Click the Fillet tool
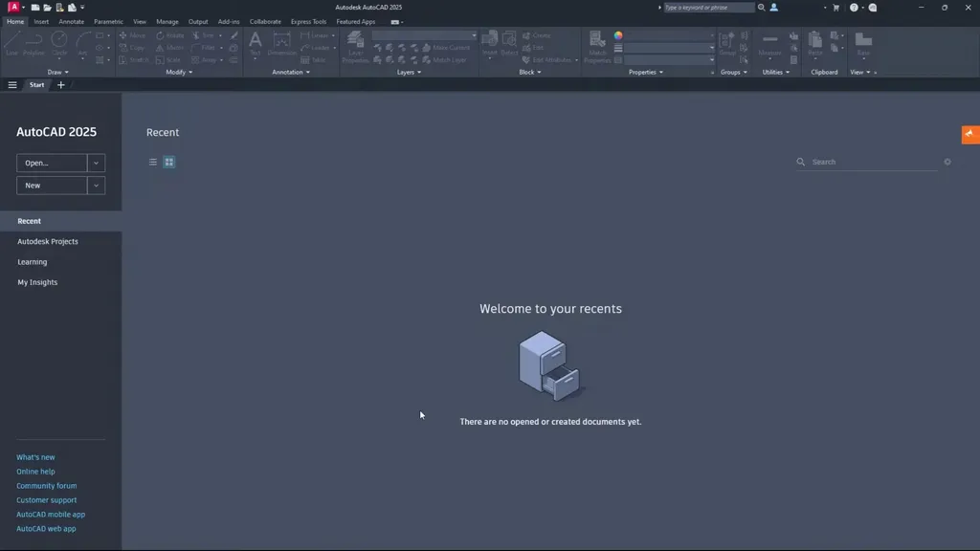Image resolution: width=980 pixels, height=551 pixels. pos(203,48)
